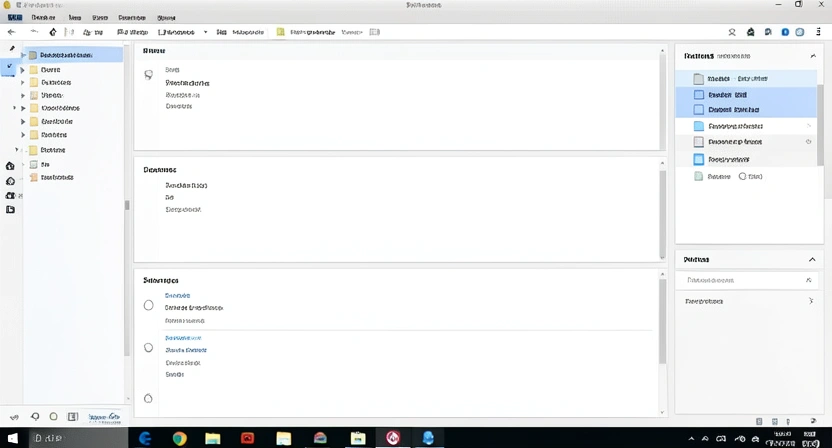This screenshot has width=832, height=448.
Task: Click the column layout icon ending the toolbar
Action: tap(375, 32)
